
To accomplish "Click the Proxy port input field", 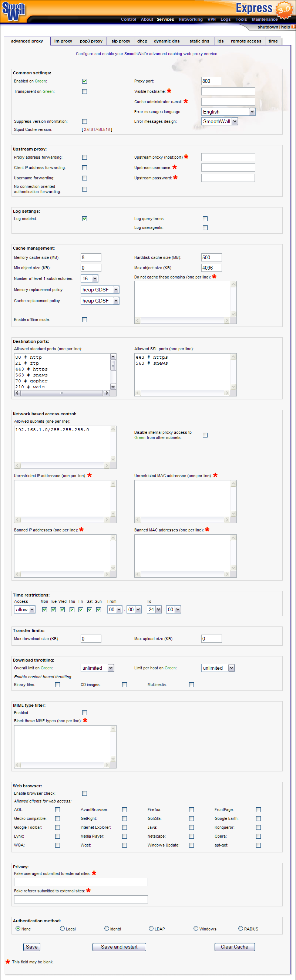I will pos(211,81).
